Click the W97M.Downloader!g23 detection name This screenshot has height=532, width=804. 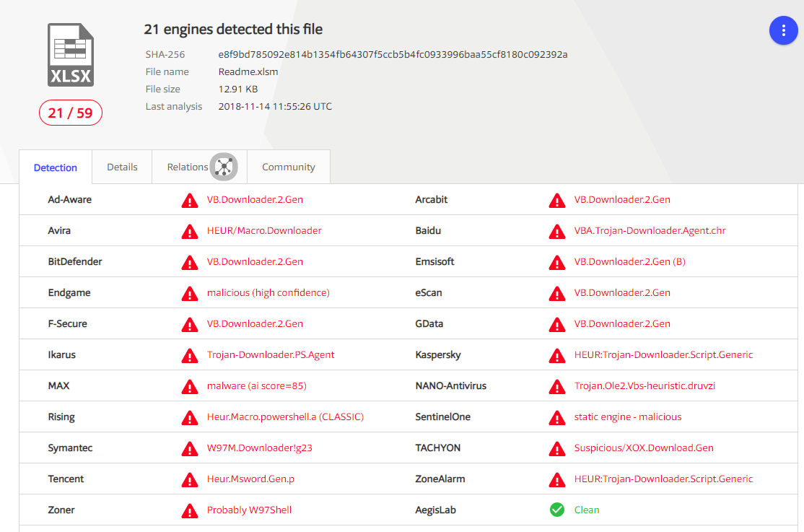click(259, 448)
